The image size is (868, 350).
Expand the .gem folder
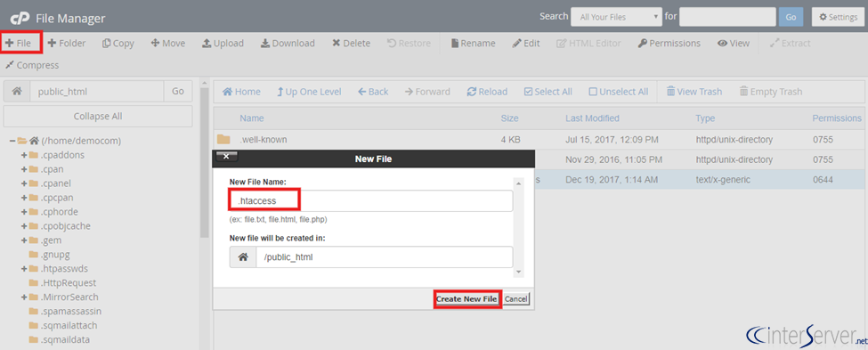(24, 240)
